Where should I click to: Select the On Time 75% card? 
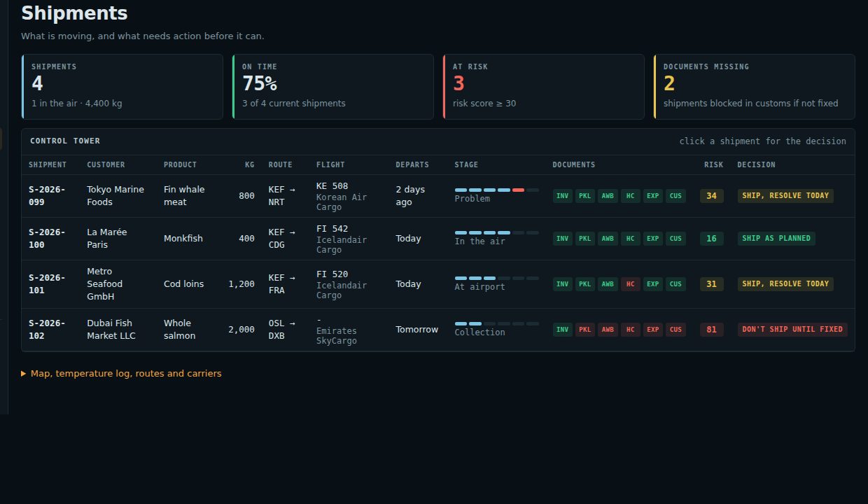333,87
